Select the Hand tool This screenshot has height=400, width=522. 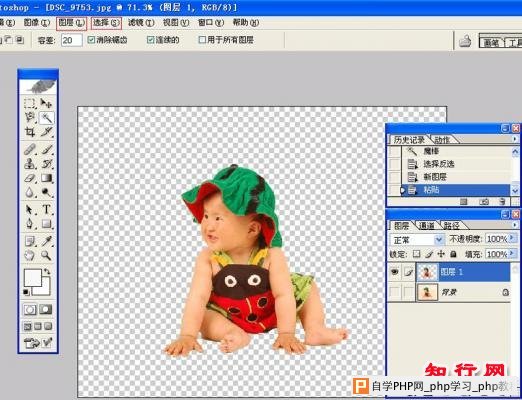tap(30, 255)
